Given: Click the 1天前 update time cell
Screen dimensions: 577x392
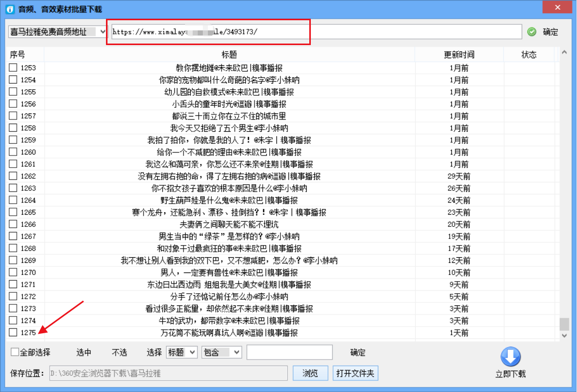Looking at the screenshot, I should point(459,333).
